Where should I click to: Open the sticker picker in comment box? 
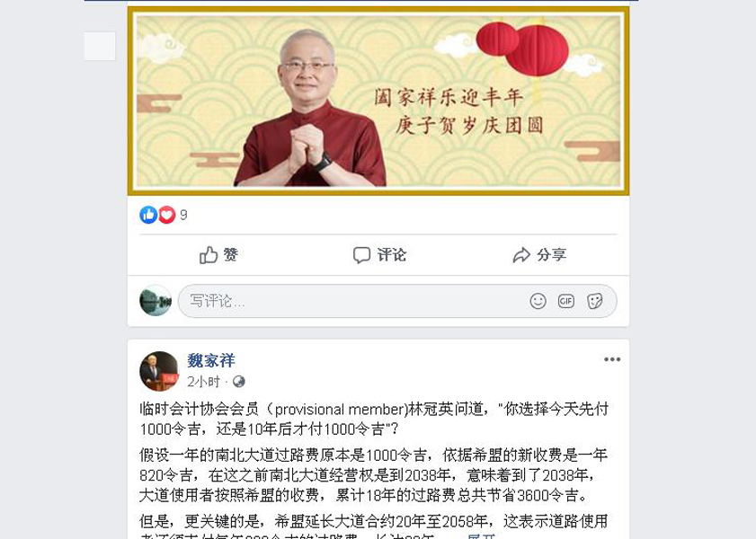click(x=594, y=302)
